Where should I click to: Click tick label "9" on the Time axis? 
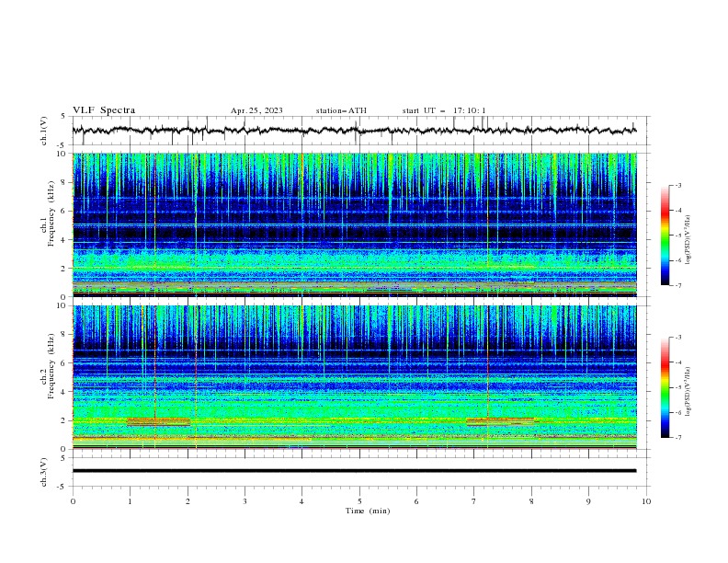click(588, 501)
